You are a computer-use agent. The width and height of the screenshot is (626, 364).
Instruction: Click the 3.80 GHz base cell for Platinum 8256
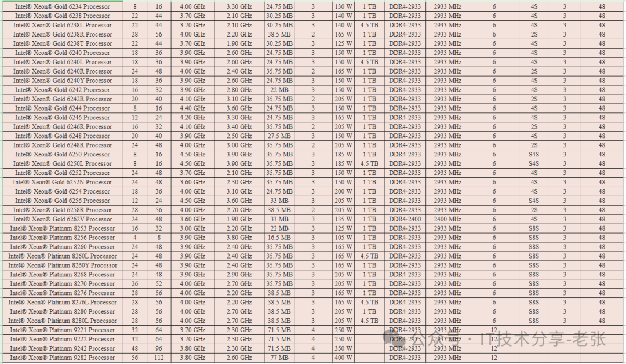[x=239, y=238]
